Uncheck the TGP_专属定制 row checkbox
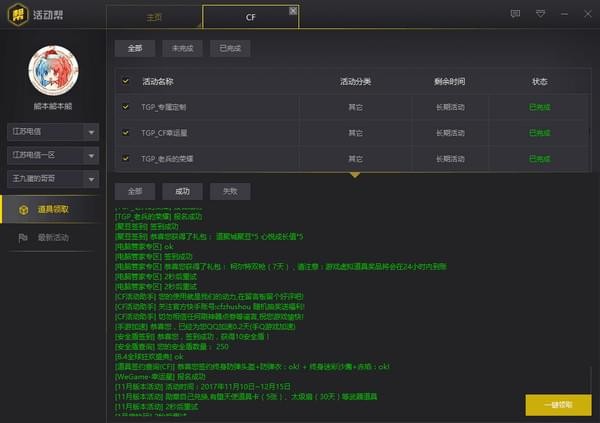This screenshot has height=423, width=600. pos(125,107)
